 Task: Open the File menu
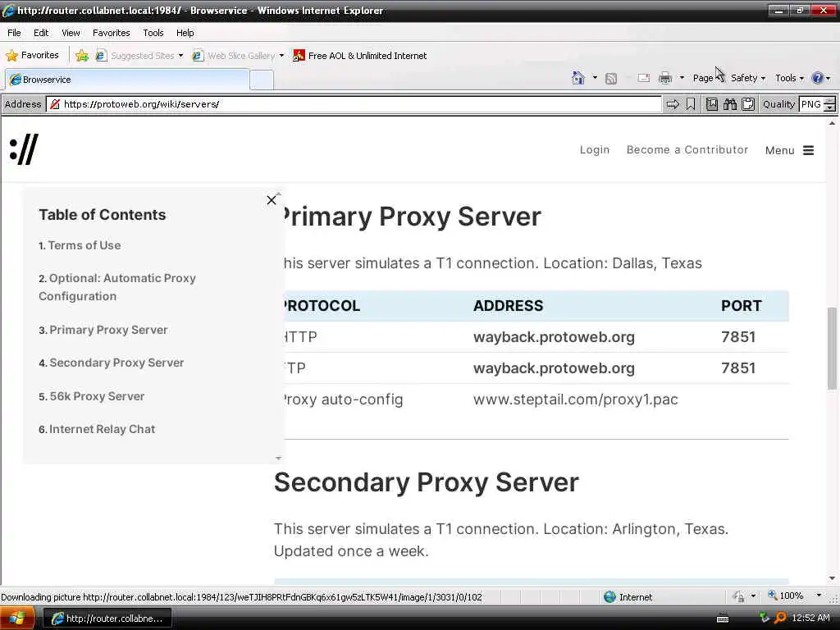click(14, 33)
